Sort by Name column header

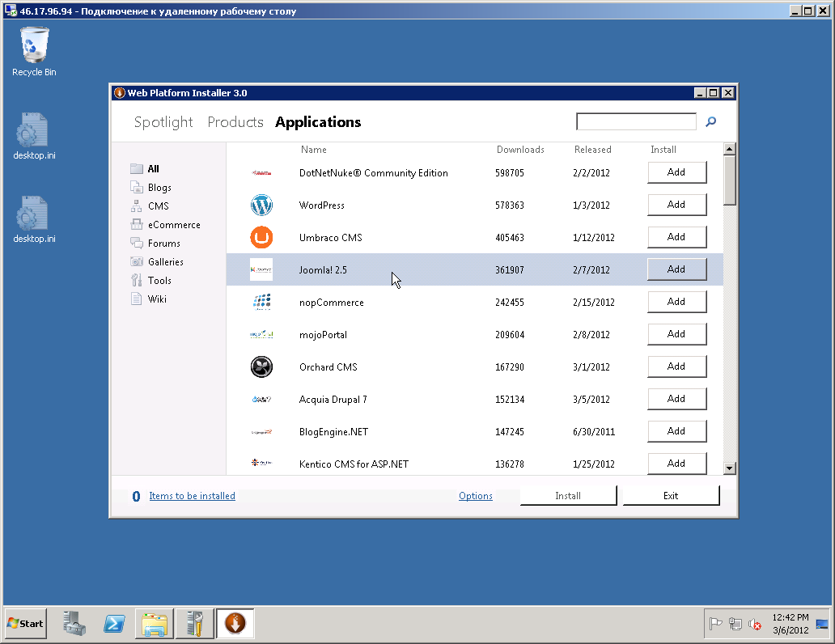click(x=314, y=150)
